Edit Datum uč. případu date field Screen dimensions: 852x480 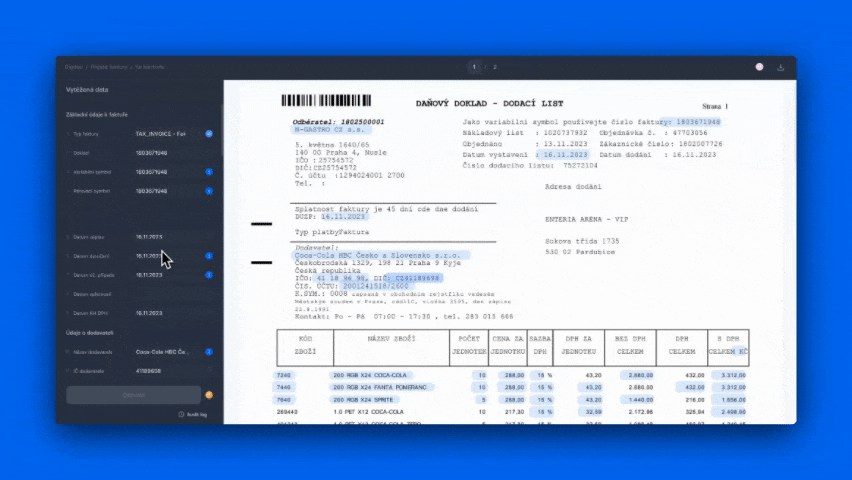pyautogui.click(x=167, y=275)
